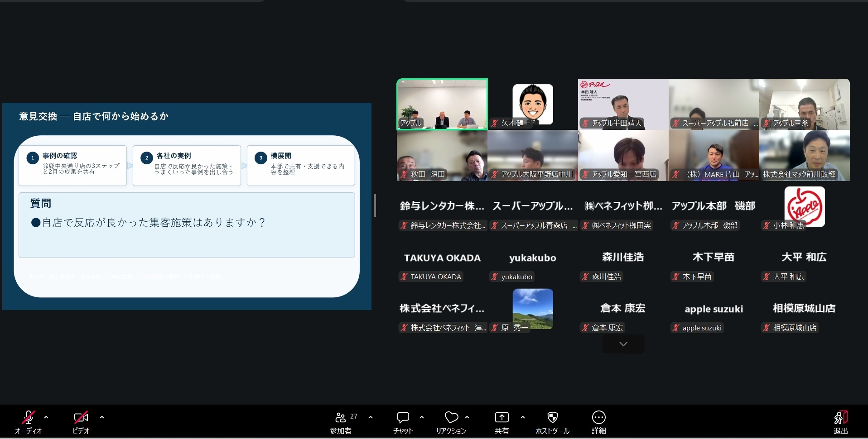Show more participants with the gallery down chevron
The height and width of the screenshot is (439, 868).
click(623, 344)
